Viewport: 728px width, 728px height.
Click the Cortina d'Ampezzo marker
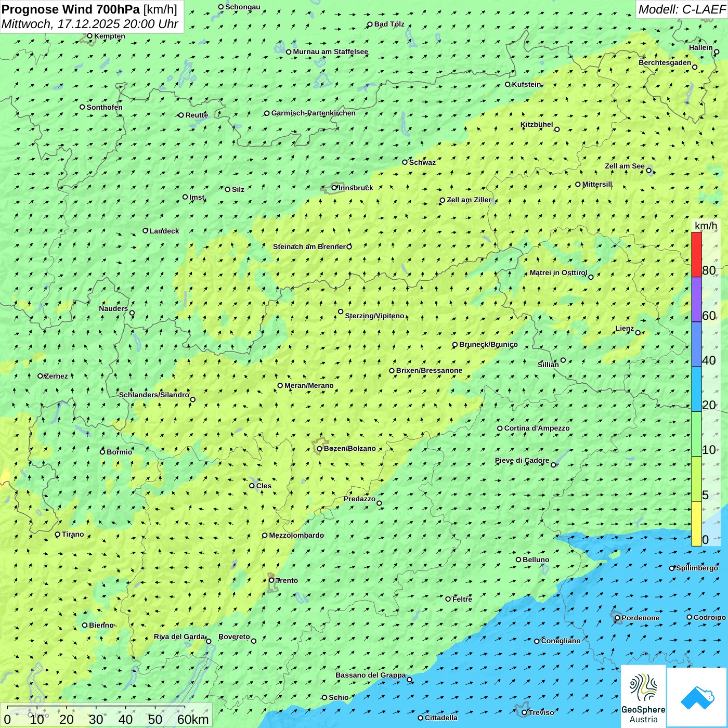pos(500,428)
